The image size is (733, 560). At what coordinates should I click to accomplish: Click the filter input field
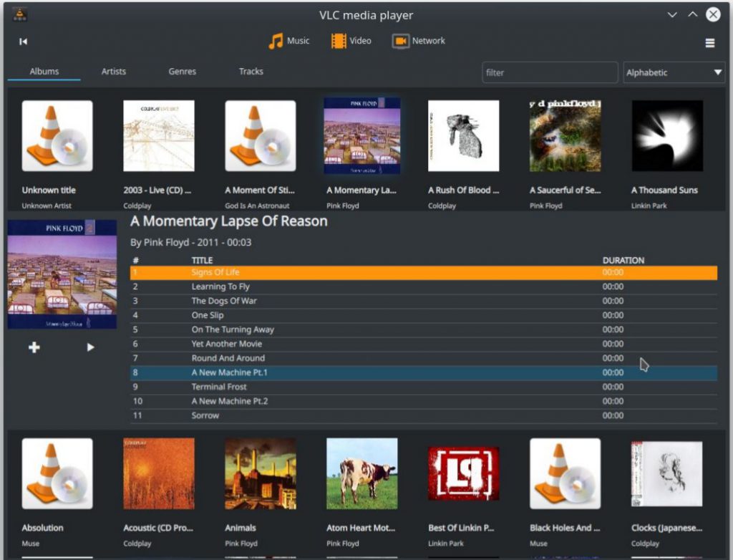550,72
